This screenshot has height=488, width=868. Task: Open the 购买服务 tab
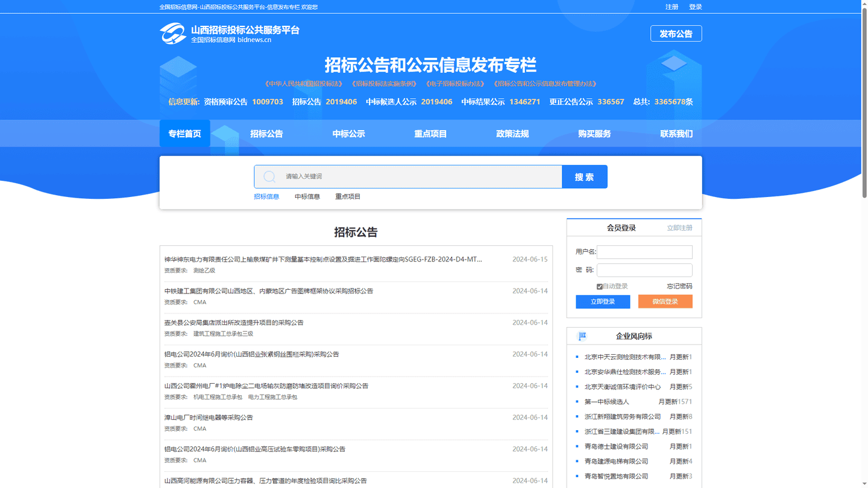click(x=594, y=133)
